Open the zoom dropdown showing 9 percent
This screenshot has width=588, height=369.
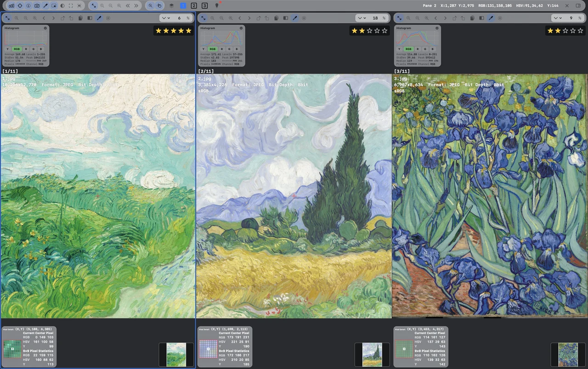(x=558, y=18)
